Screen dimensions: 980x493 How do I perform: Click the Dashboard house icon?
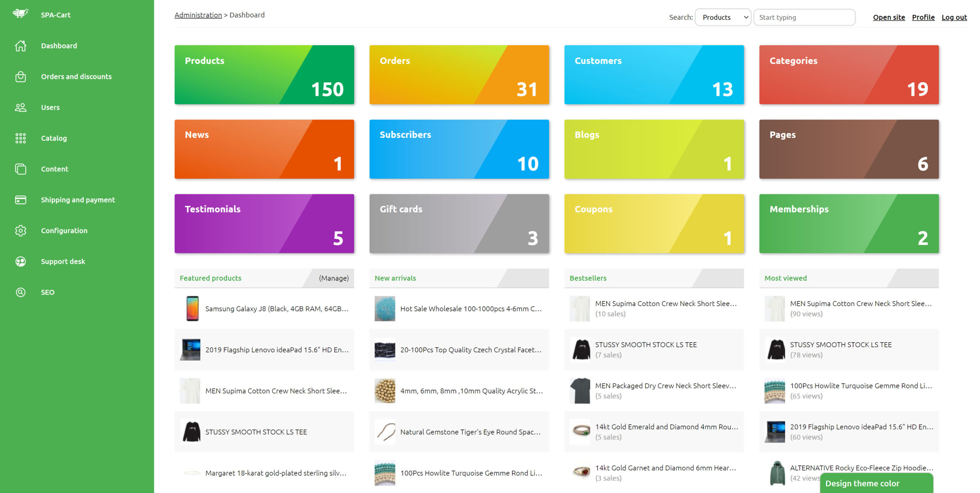pos(20,46)
